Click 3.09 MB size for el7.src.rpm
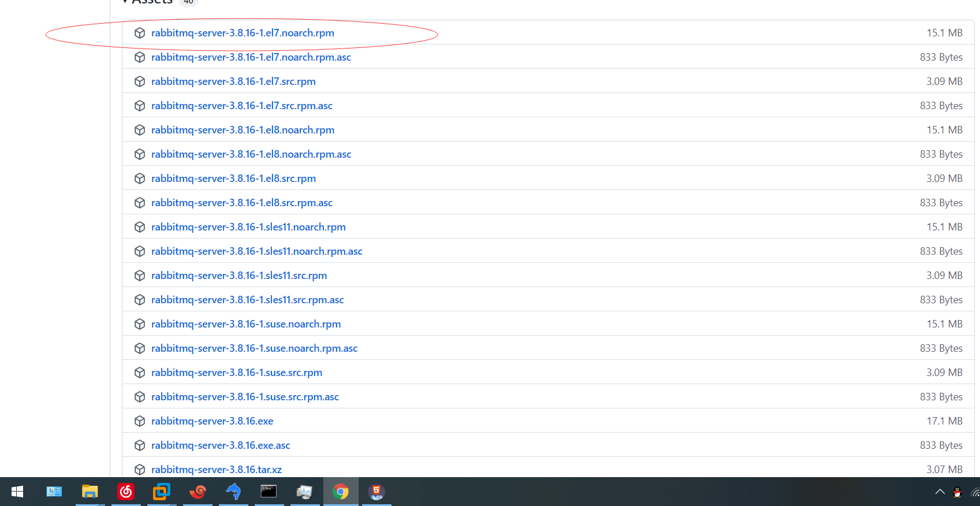This screenshot has height=506, width=980. coord(945,81)
